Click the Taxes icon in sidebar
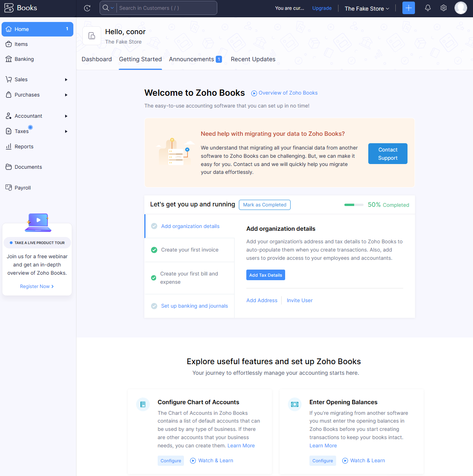The height and width of the screenshot is (476, 473). pyautogui.click(x=9, y=131)
